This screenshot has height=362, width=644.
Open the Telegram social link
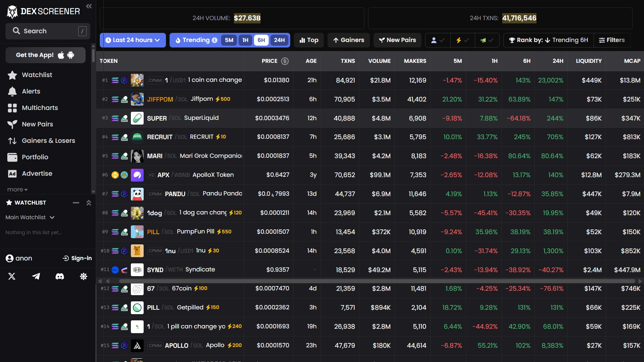(x=36, y=277)
